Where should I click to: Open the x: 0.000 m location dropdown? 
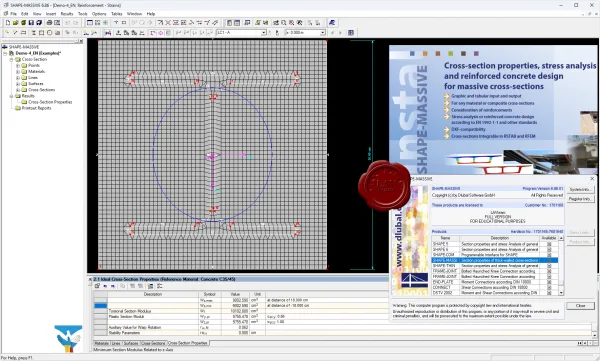pos(305,33)
